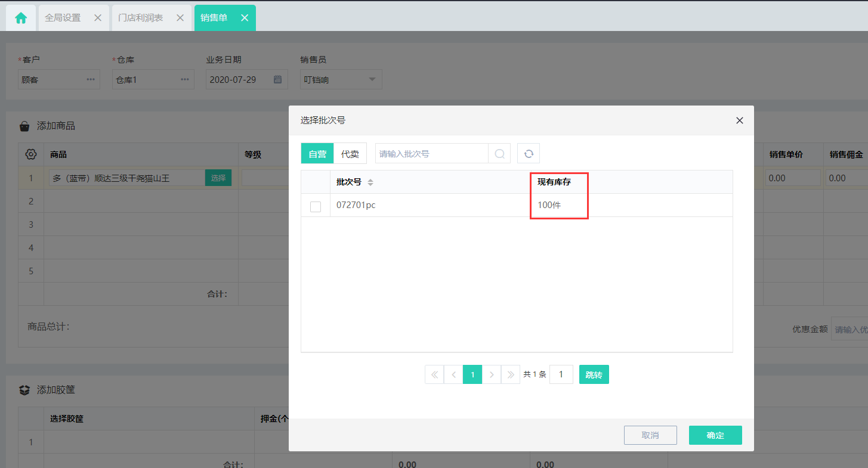The height and width of the screenshot is (468, 868).
Task: Select page 1 in pagination
Action: 472,374
